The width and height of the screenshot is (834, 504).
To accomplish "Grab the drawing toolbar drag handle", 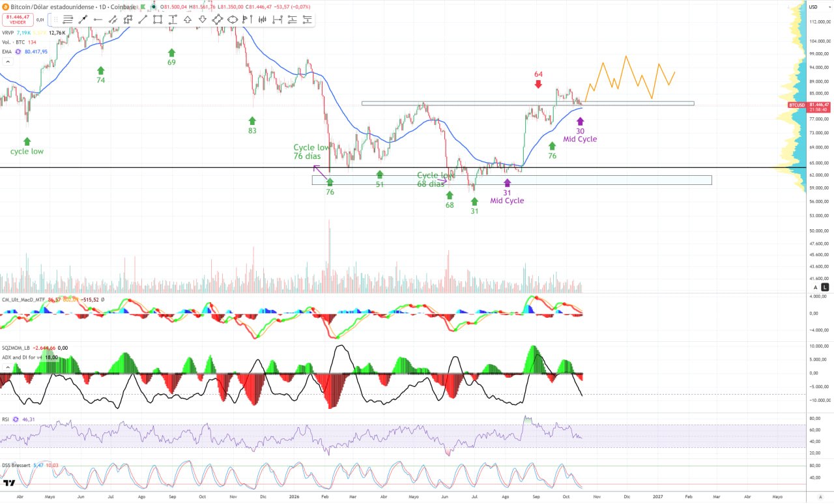I will (x=57, y=20).
